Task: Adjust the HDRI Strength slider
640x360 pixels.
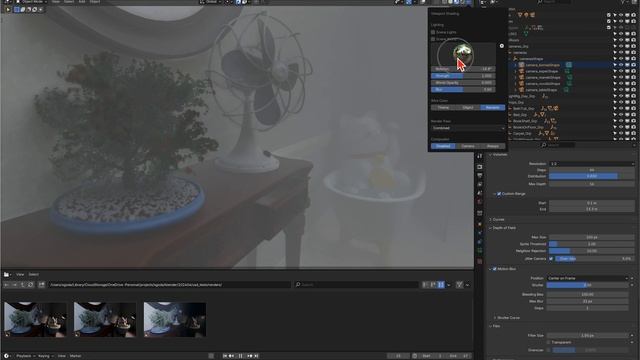Action: (x=463, y=76)
